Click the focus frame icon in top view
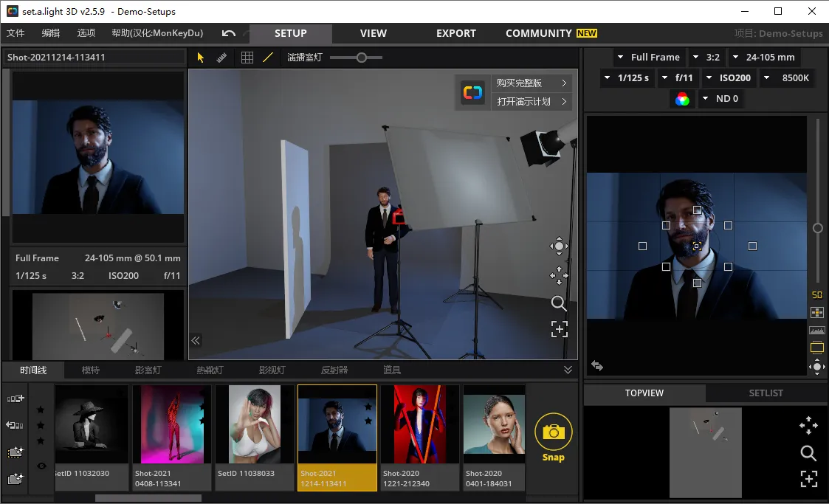The width and height of the screenshot is (829, 504). 808,479
